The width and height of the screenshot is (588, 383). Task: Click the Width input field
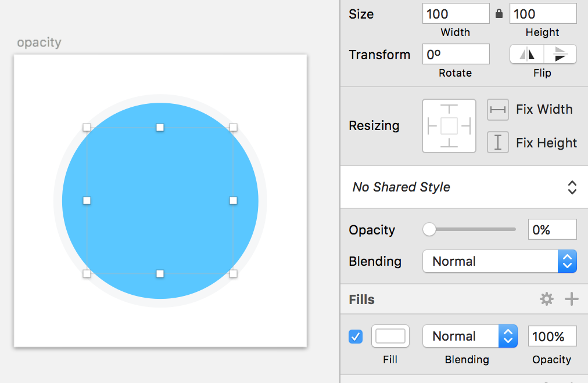456,14
